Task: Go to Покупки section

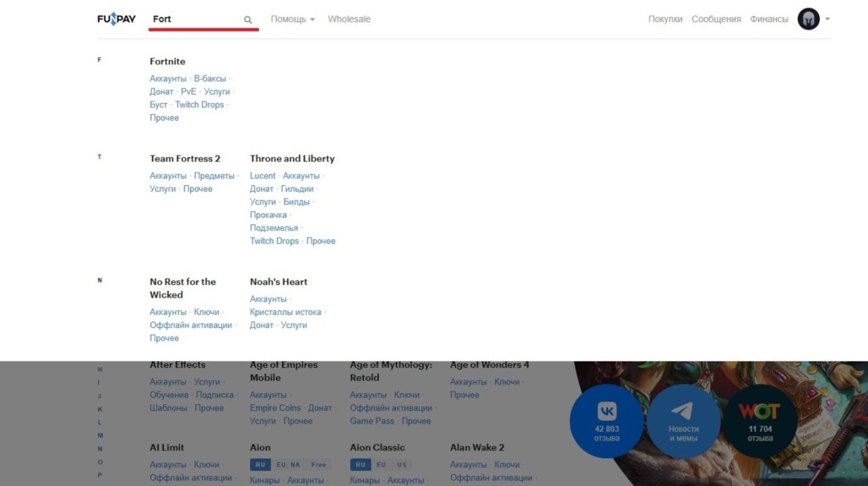Action: 665,19
